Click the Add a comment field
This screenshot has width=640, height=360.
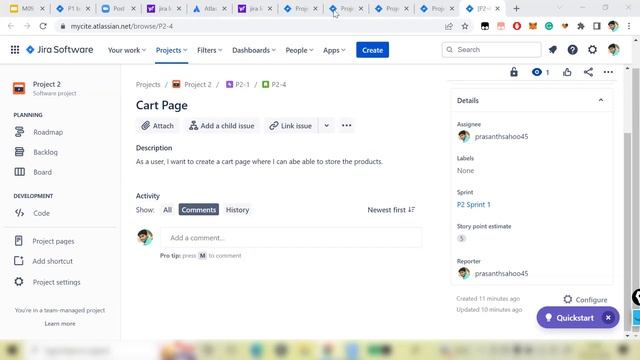pos(291,238)
